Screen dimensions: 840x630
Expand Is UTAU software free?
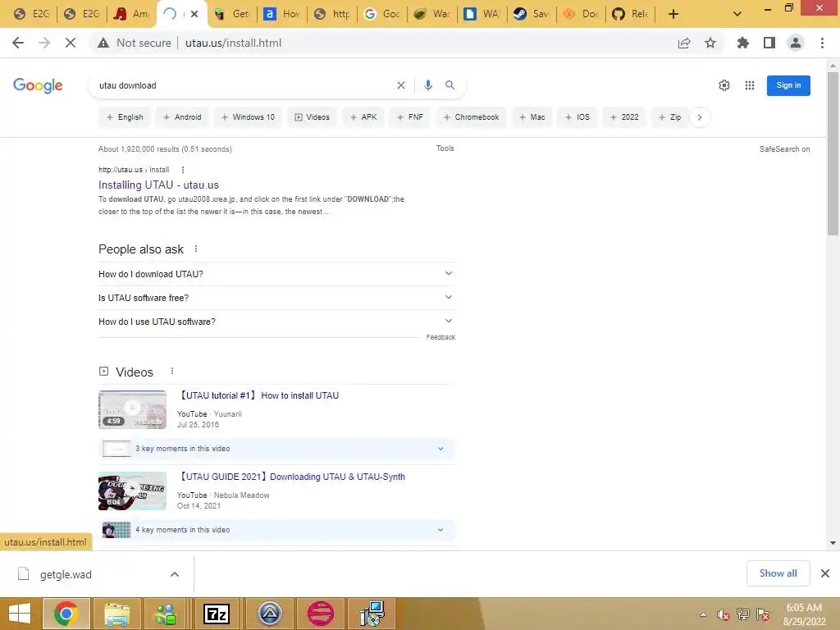tap(276, 298)
